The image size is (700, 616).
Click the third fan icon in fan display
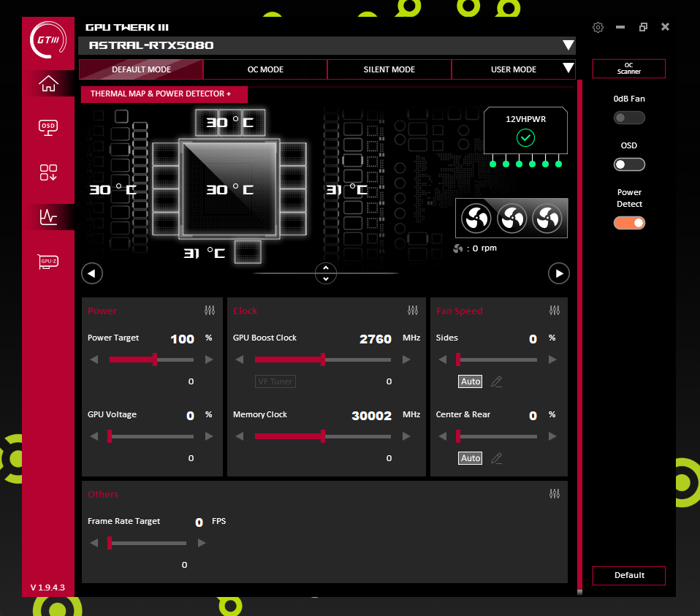tap(547, 218)
